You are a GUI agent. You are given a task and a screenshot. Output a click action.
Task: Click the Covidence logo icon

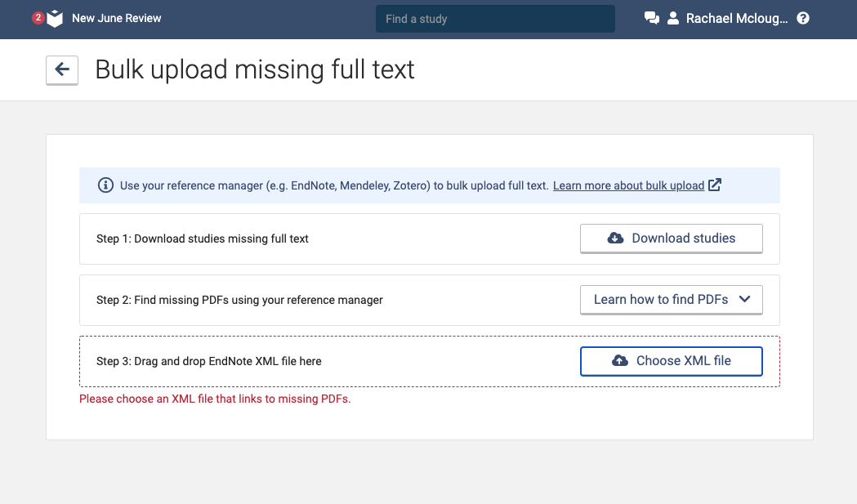(55, 19)
